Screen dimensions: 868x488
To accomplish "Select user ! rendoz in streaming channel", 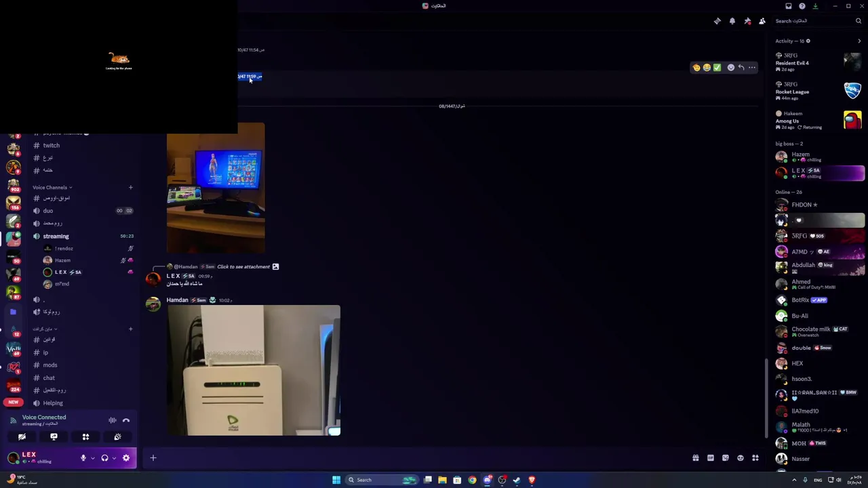I will pyautogui.click(x=87, y=249).
